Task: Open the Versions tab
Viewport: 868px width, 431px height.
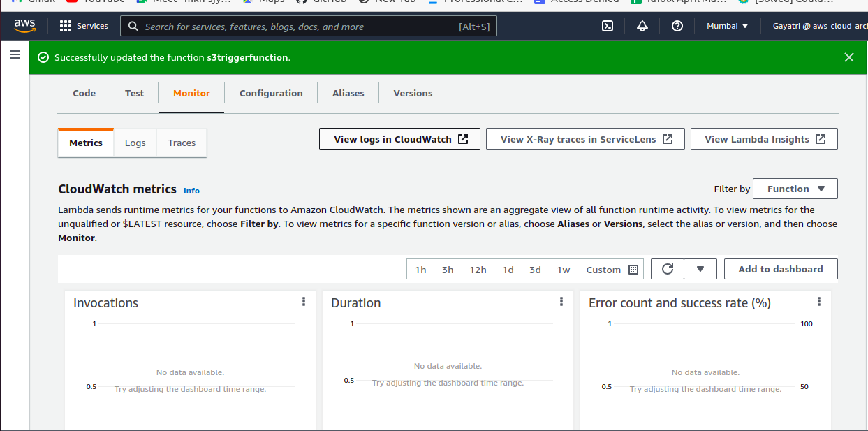Action: [413, 93]
